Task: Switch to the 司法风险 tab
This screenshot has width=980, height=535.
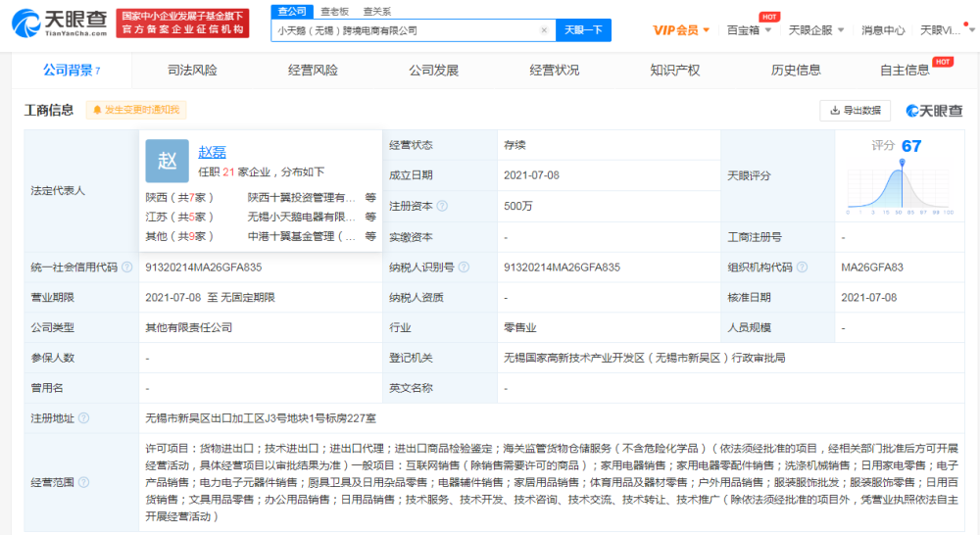Action: tap(192, 71)
